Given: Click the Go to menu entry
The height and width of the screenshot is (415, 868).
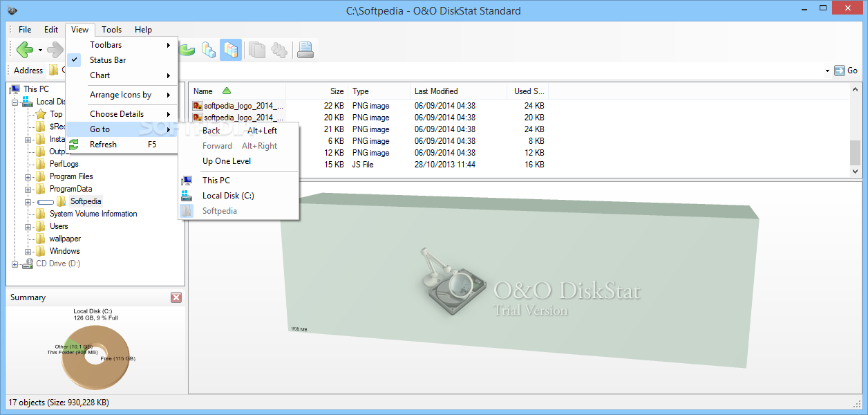Looking at the screenshot, I should [122, 129].
